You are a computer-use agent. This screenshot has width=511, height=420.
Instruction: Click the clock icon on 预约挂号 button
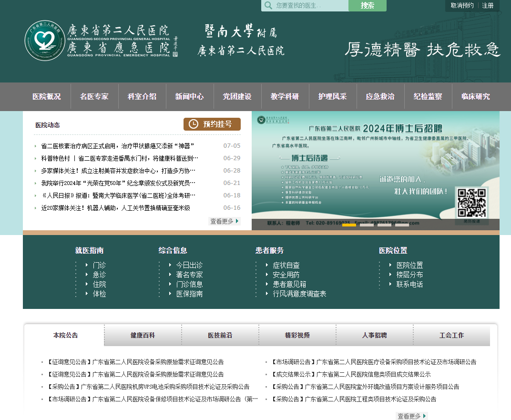[194, 124]
